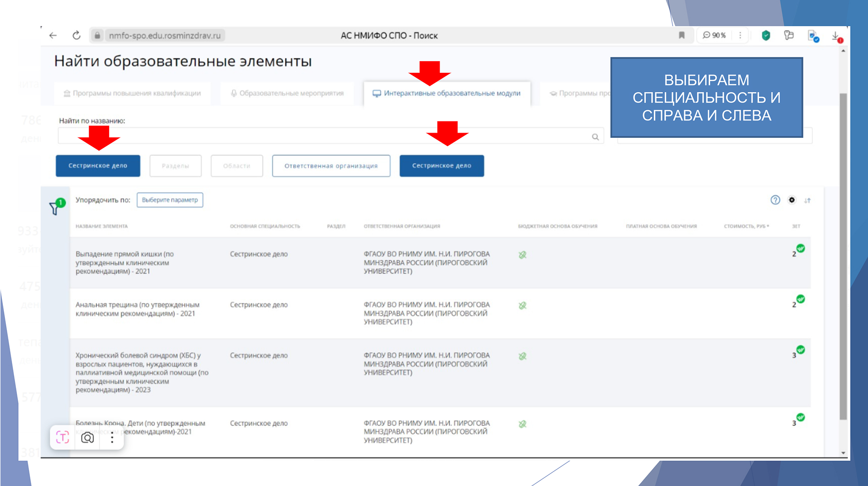Click the БЮДЖЕТНАЯ ОСНОВА ОБУЧЕНИЯ column header
Viewport: 868px width, 486px height.
tap(558, 226)
